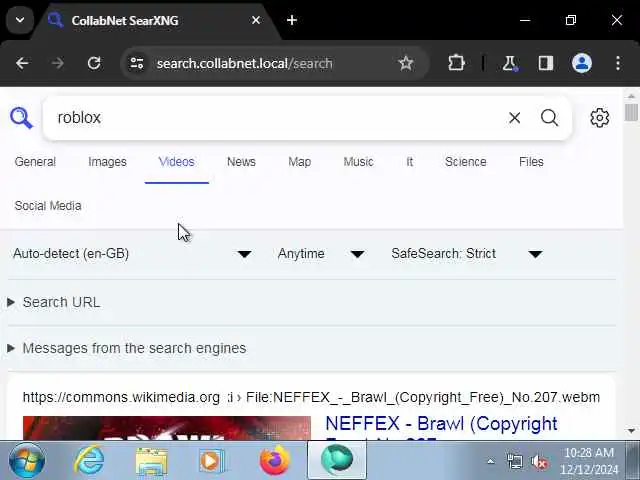This screenshot has height=480, width=640.
Task: Open Chrome Labs flask icon
Action: (x=510, y=63)
